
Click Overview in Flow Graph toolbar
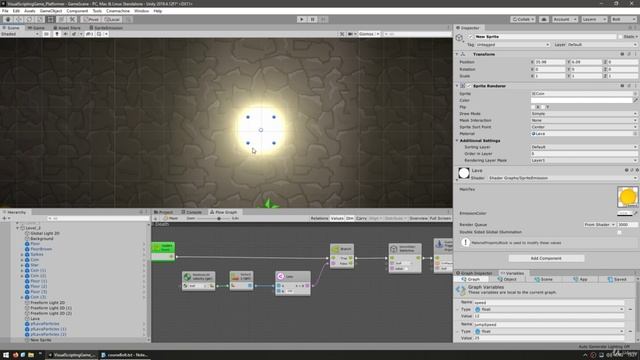click(x=418, y=218)
